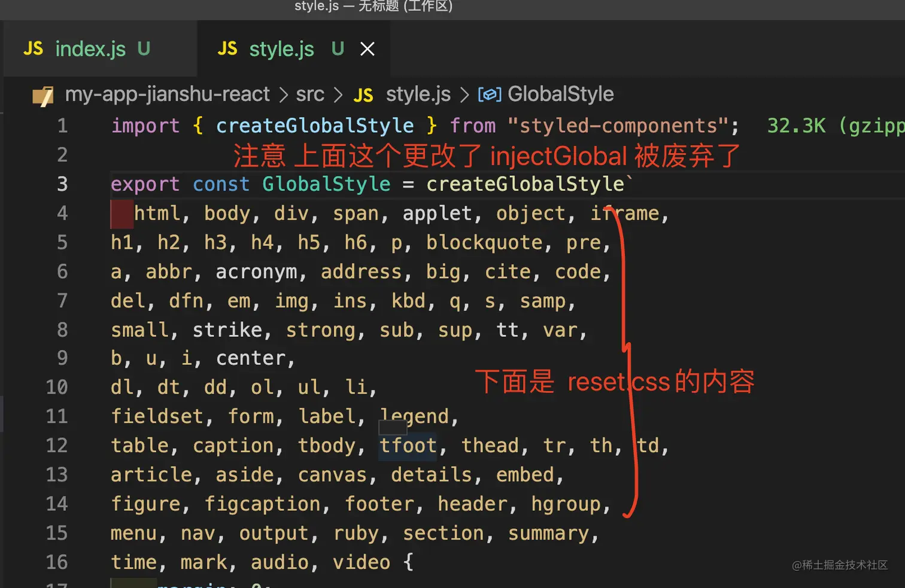Open the src breadcrumb segment
Screen dimensions: 905x588
point(310,95)
